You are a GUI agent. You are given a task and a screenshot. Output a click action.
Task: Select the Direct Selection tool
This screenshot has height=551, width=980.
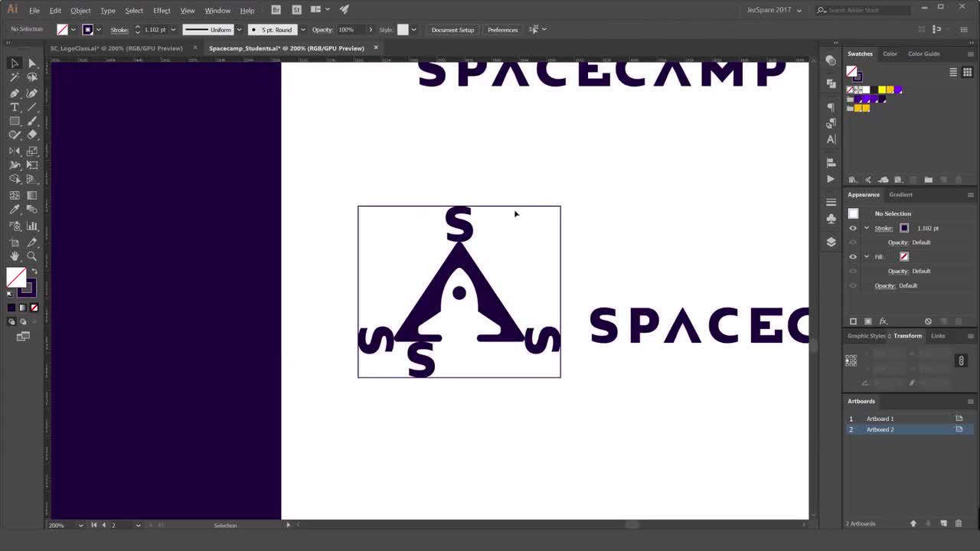pos(32,63)
